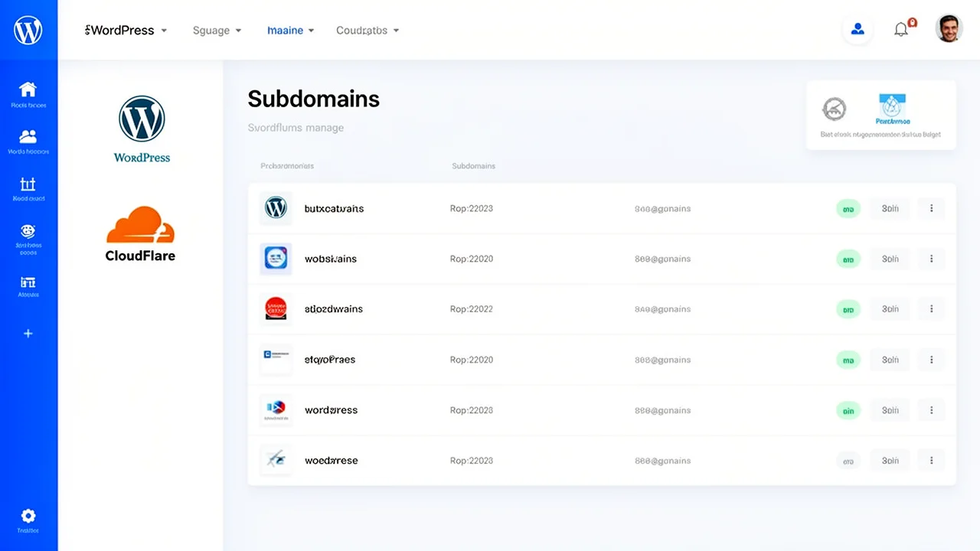Open the Statistics chart icon in the sidebar
This screenshot has width=980, height=551.
point(28,184)
